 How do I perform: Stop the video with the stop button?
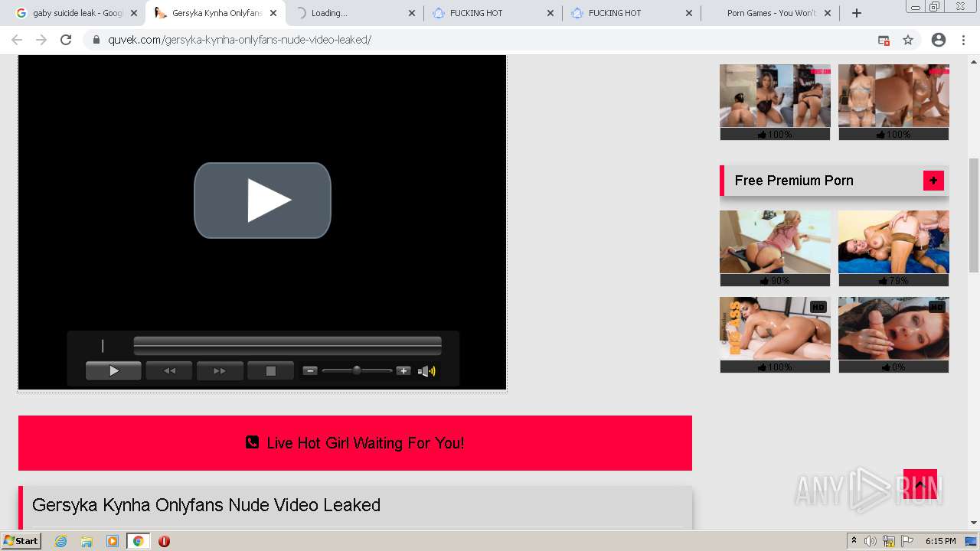point(270,371)
